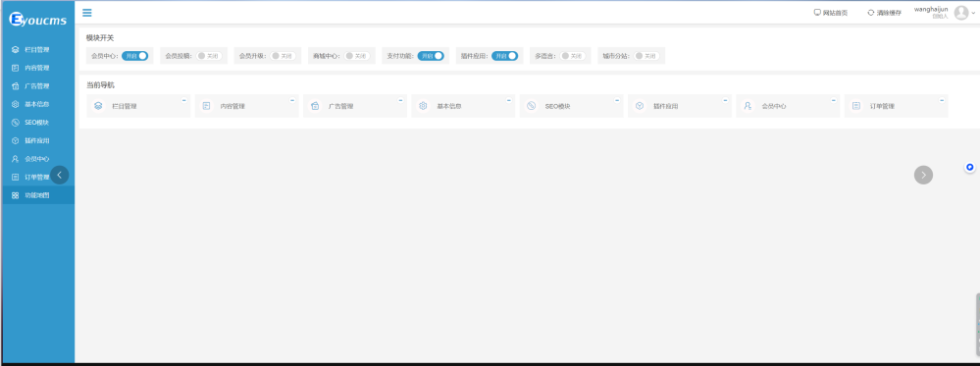This screenshot has width=980, height=366.
Task: Open the wanghaijun account dropdown arrow
Action: pos(973,13)
